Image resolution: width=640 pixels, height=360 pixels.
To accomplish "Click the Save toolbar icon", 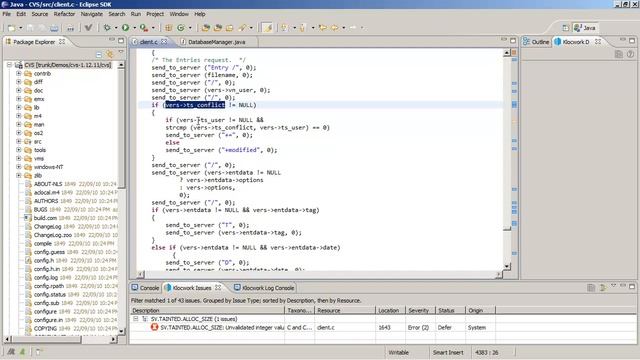I will [30, 28].
